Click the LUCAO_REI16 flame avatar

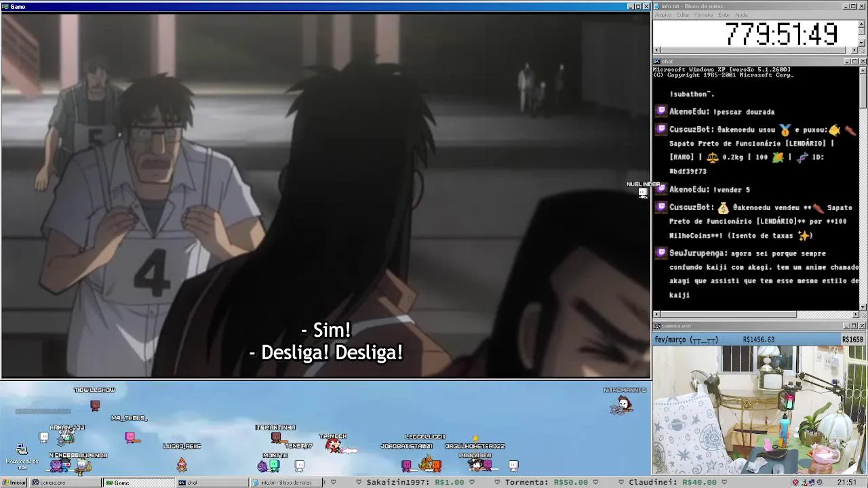click(x=182, y=464)
